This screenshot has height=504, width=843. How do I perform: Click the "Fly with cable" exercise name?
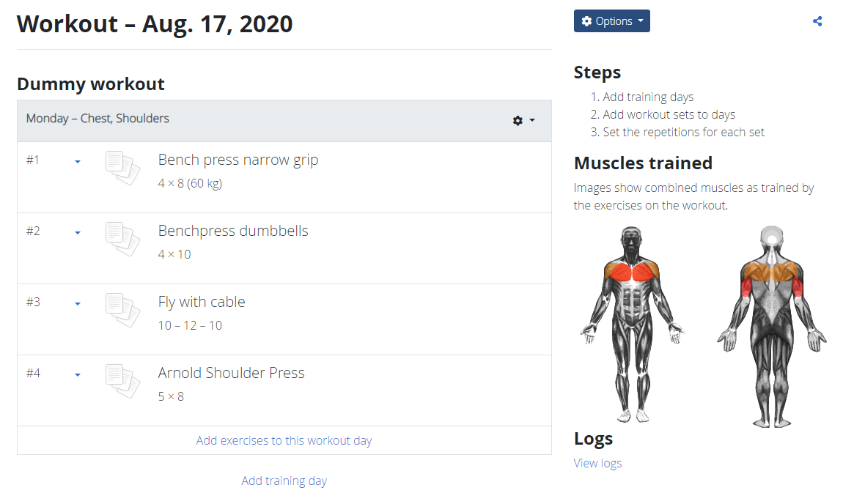pyautogui.click(x=202, y=302)
